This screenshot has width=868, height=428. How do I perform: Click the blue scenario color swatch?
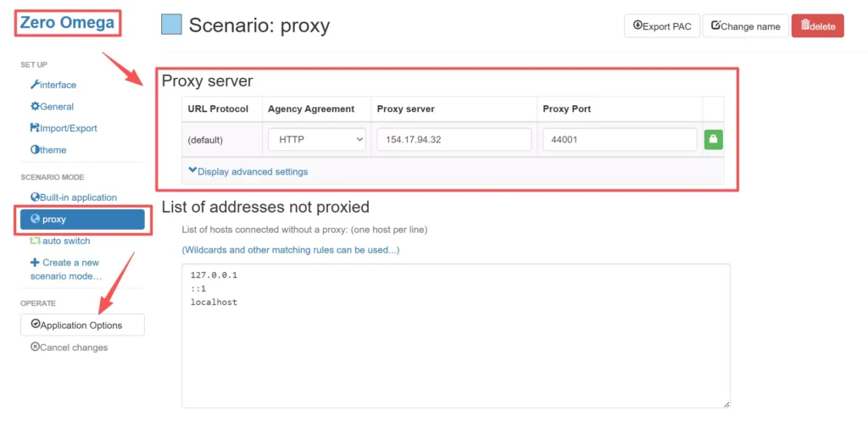pyautogui.click(x=171, y=25)
